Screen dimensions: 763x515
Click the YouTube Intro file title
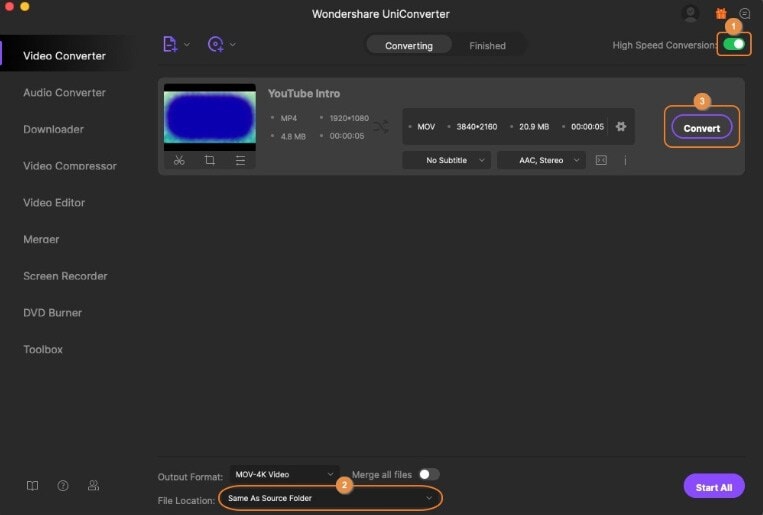(x=304, y=93)
